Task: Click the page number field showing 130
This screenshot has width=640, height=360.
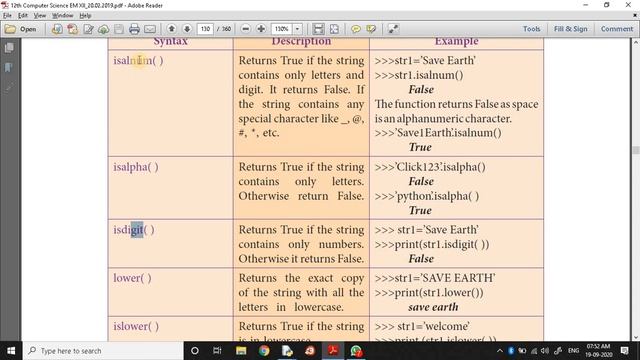Action: click(205, 29)
